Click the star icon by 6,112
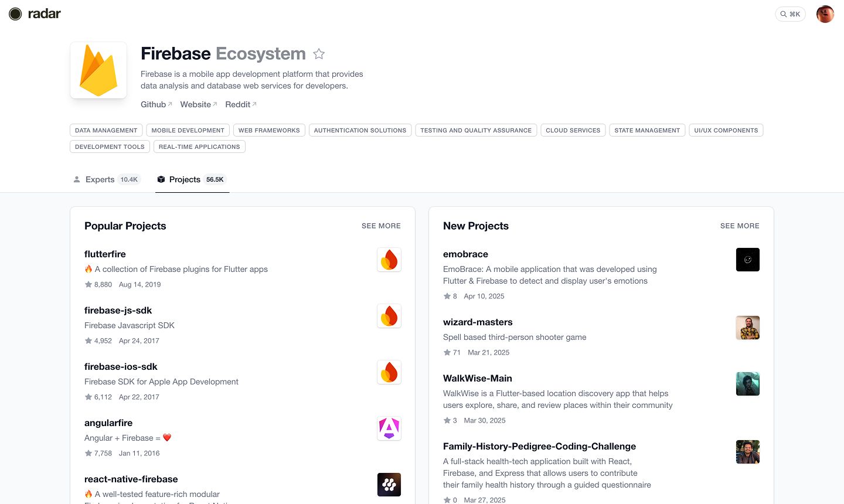This screenshot has height=504, width=844. 89,397
